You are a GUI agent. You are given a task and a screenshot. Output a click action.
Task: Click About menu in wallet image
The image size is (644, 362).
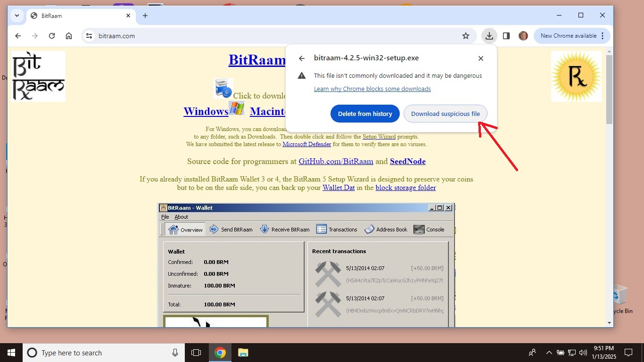(182, 217)
